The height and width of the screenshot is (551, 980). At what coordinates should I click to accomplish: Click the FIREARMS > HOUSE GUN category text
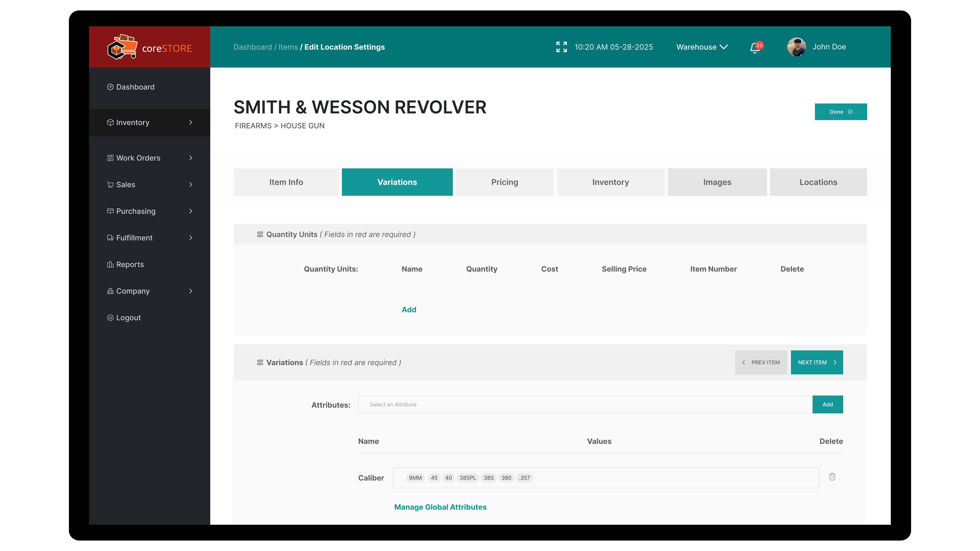coord(280,126)
